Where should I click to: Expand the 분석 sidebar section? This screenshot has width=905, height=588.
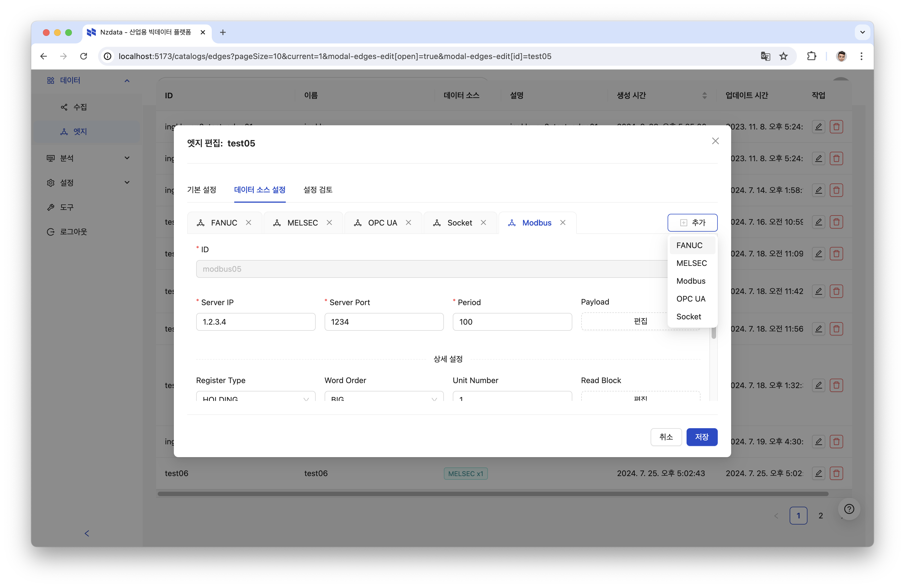coord(127,158)
